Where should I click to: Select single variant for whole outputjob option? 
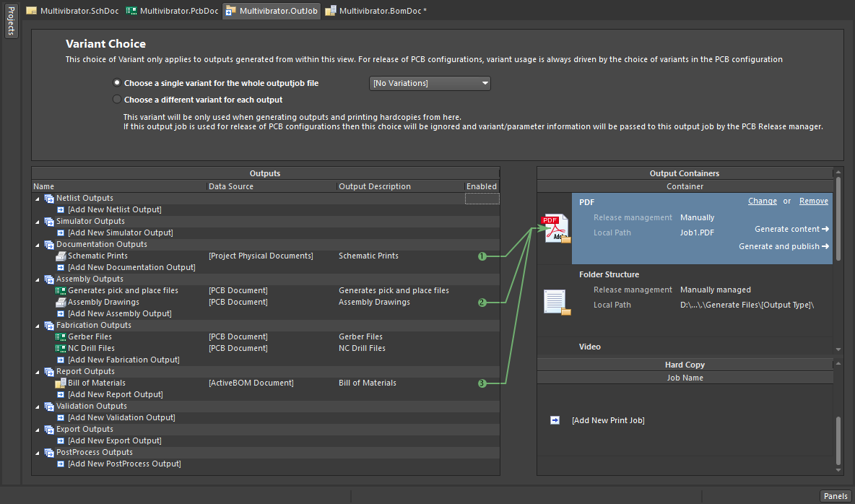[x=117, y=83]
